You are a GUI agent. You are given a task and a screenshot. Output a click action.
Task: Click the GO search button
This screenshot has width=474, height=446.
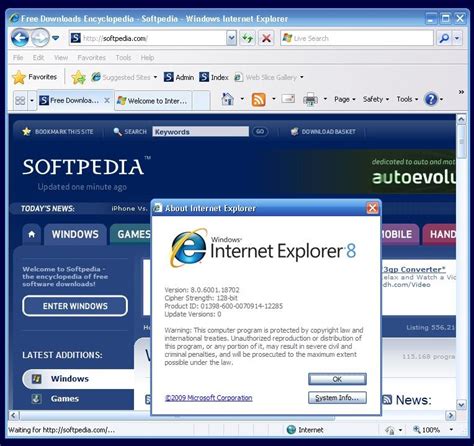tap(260, 132)
